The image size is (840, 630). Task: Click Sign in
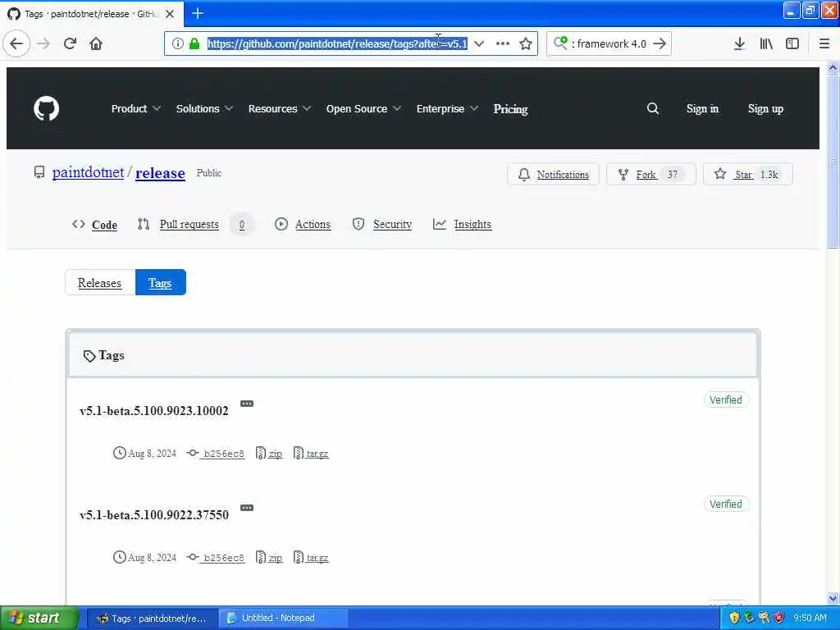point(702,109)
